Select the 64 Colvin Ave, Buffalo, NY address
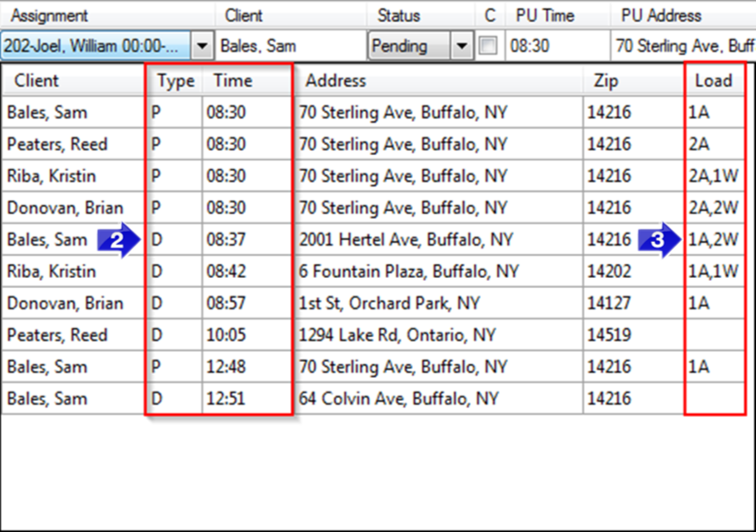The width and height of the screenshot is (756, 532). (398, 398)
